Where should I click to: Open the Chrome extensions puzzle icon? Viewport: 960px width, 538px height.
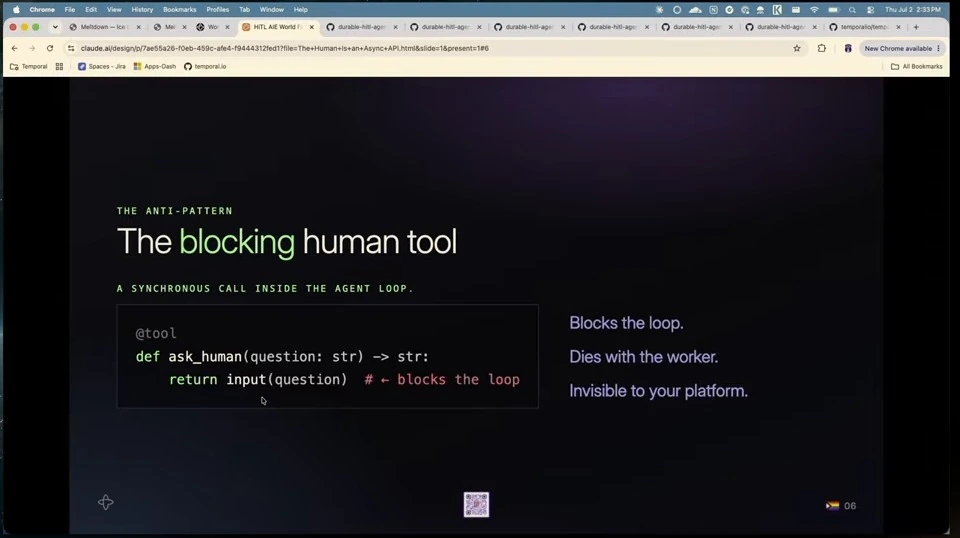822,48
